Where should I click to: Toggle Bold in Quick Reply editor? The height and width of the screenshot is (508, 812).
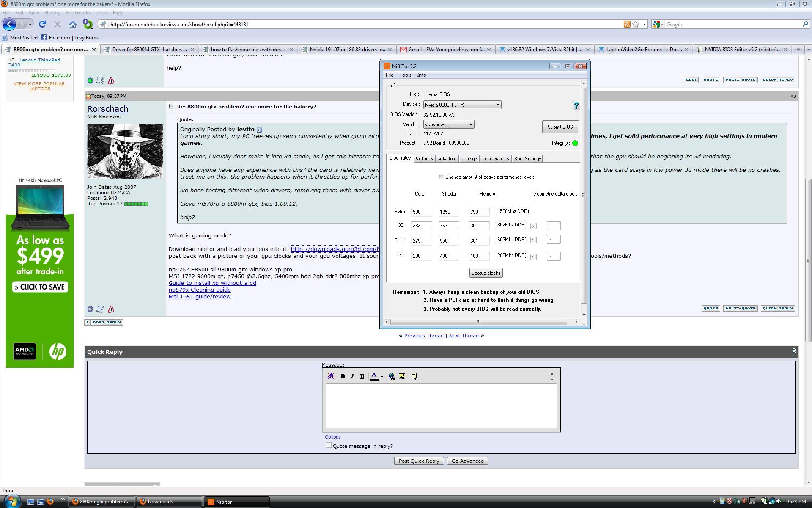click(343, 376)
